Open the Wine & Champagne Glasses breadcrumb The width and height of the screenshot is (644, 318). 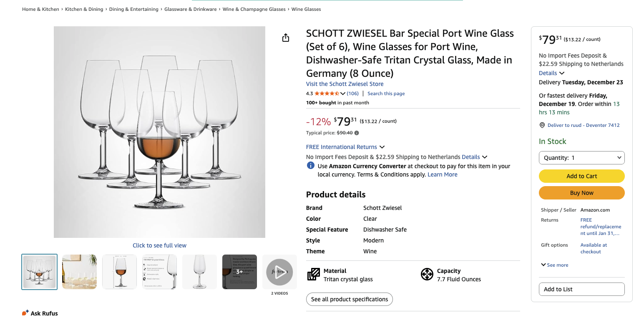coord(254,9)
